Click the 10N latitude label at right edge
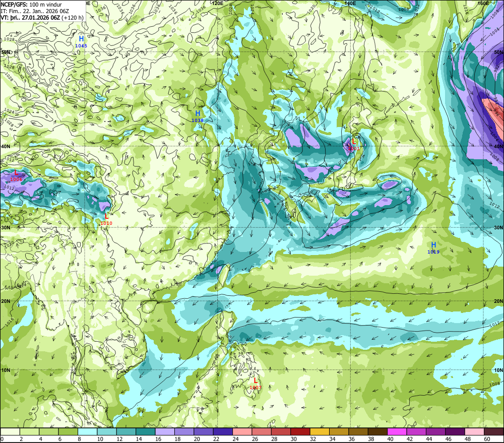 tap(498, 370)
